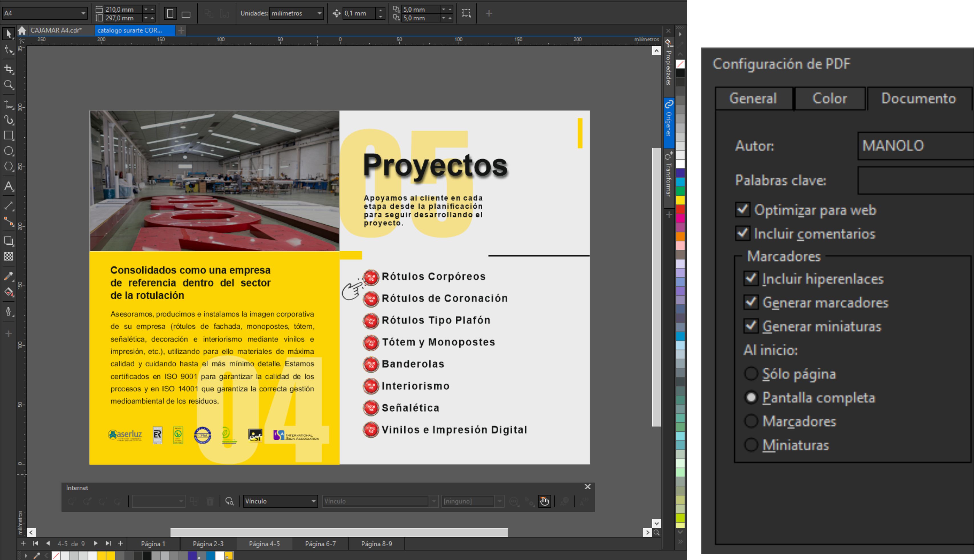
Task: Jump to last page button
Action: coord(108,543)
